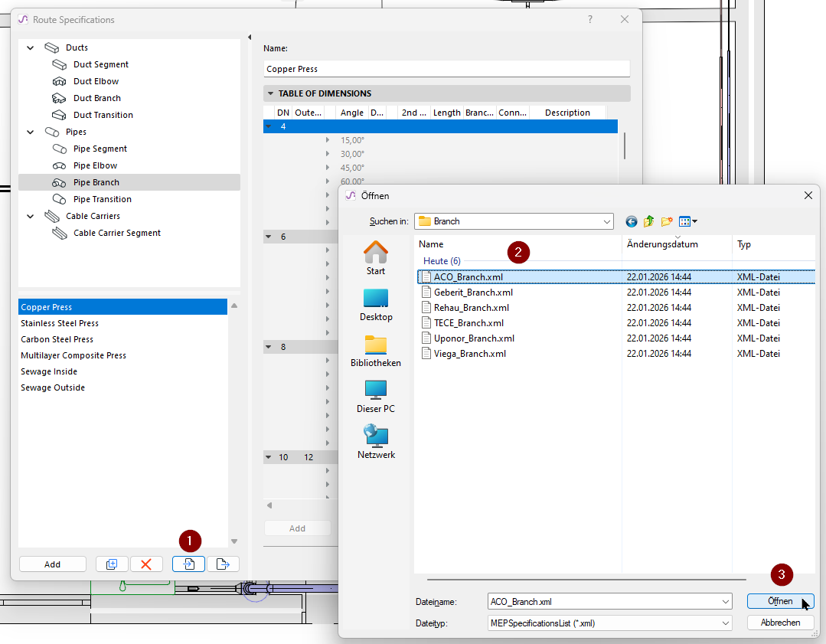This screenshot has width=826, height=644.
Task: Collapse the Heute (6) file group
Action: tap(442, 261)
